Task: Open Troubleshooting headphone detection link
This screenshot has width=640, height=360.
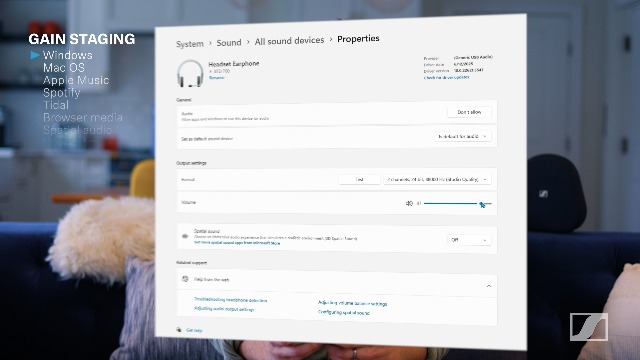Action: point(230,300)
